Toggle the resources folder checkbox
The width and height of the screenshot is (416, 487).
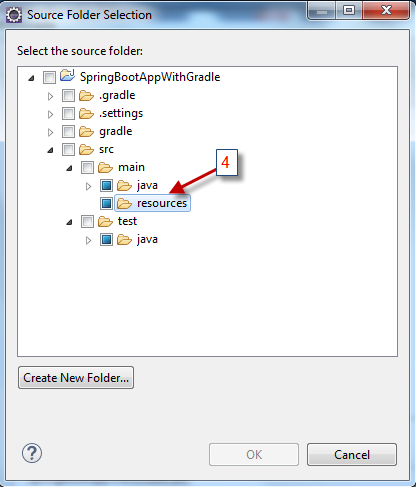pyautogui.click(x=106, y=203)
